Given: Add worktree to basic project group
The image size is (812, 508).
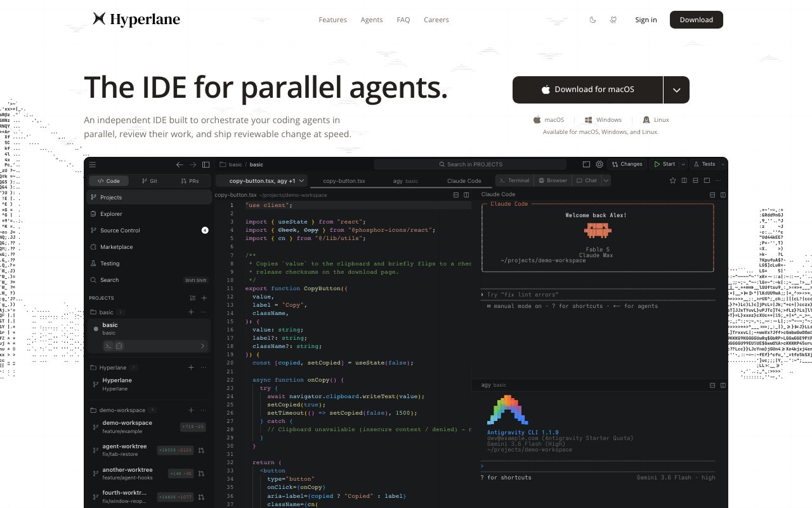Looking at the screenshot, I should pos(191,312).
